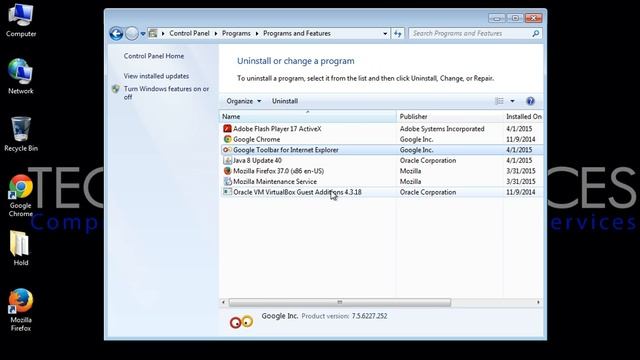Click Programs and Features breadcrumb
The height and width of the screenshot is (360, 640).
coord(297,33)
